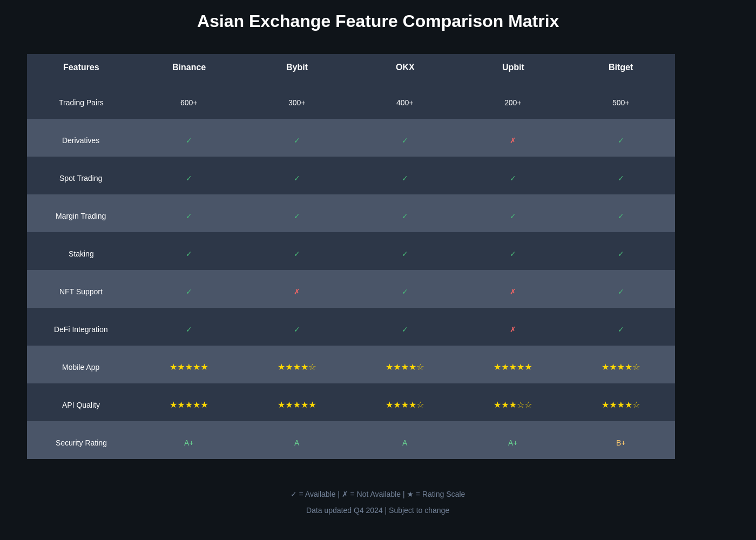Click the DeFi Integration row label
The image size is (756, 540).
click(x=81, y=329)
